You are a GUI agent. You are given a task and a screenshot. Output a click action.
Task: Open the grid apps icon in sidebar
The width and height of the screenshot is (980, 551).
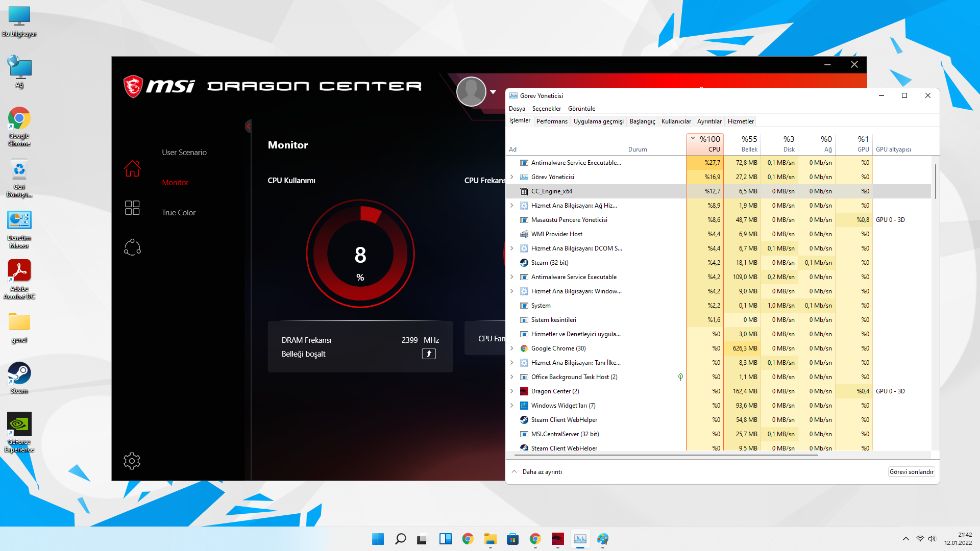[132, 208]
